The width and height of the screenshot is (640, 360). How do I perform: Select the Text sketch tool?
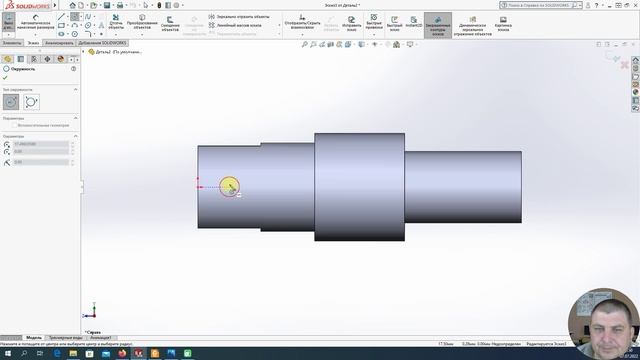point(101,25)
